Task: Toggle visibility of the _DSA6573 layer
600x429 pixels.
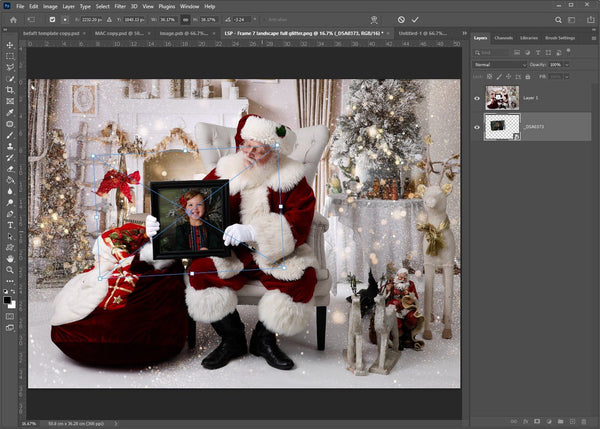Action: pyautogui.click(x=476, y=127)
